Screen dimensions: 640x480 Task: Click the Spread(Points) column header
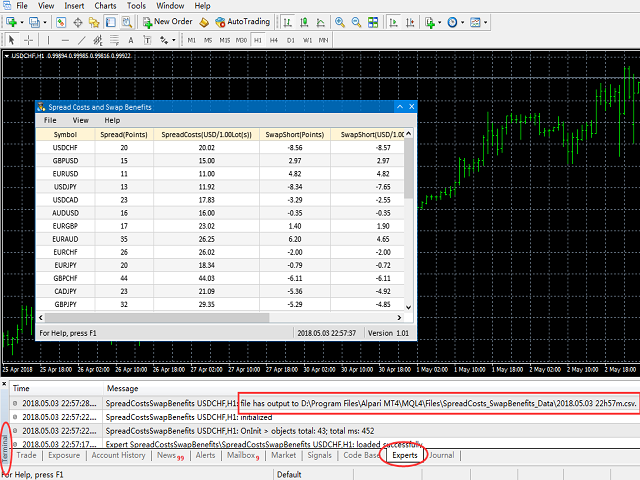point(124,134)
